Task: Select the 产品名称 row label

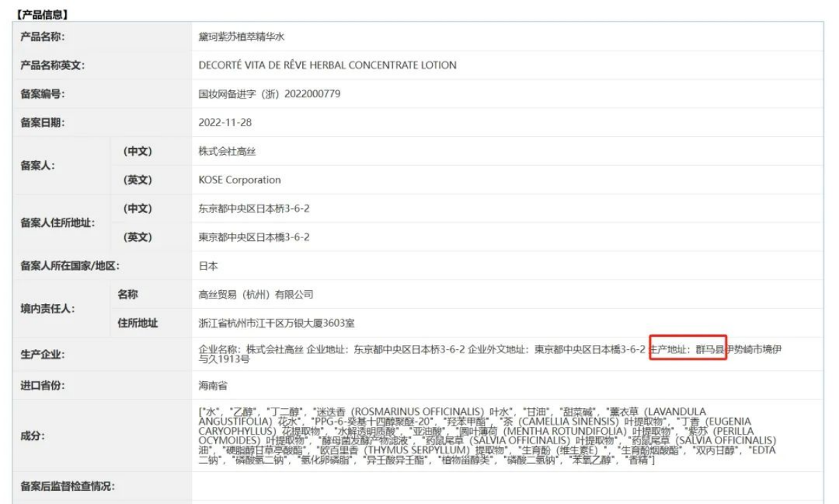Action: [42, 36]
